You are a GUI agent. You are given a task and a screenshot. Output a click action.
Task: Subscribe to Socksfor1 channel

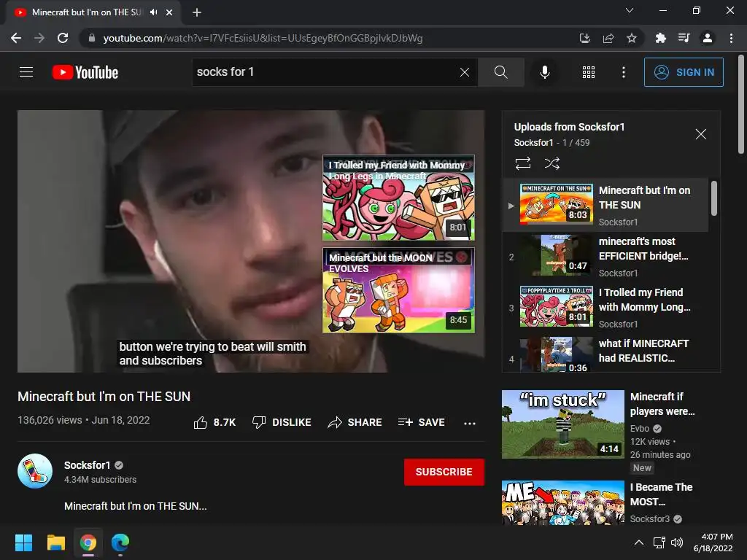444,472
